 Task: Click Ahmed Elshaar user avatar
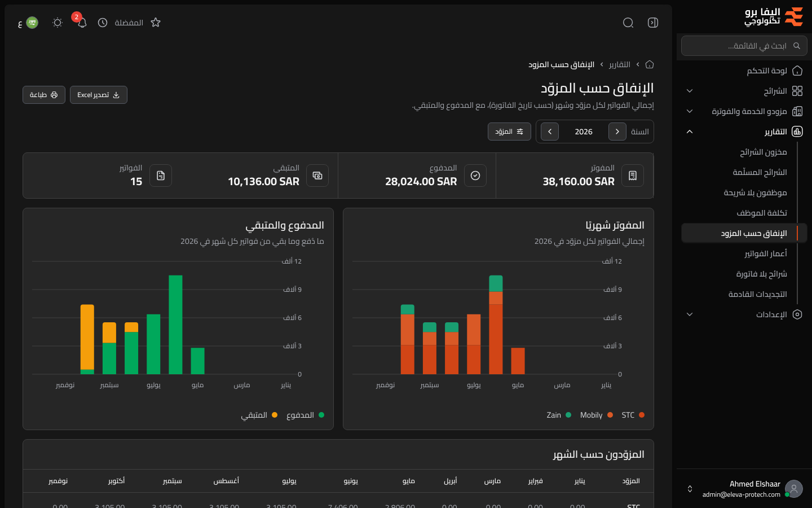point(794,489)
